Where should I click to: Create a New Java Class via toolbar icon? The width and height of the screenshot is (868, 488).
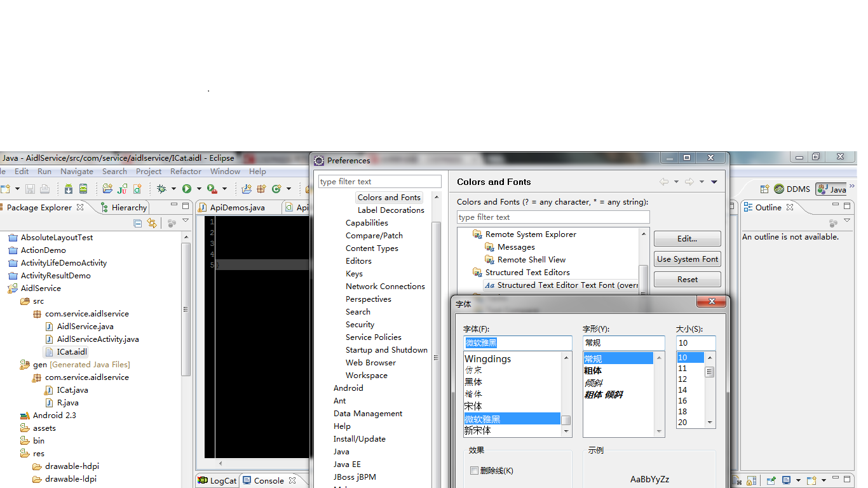[276, 189]
